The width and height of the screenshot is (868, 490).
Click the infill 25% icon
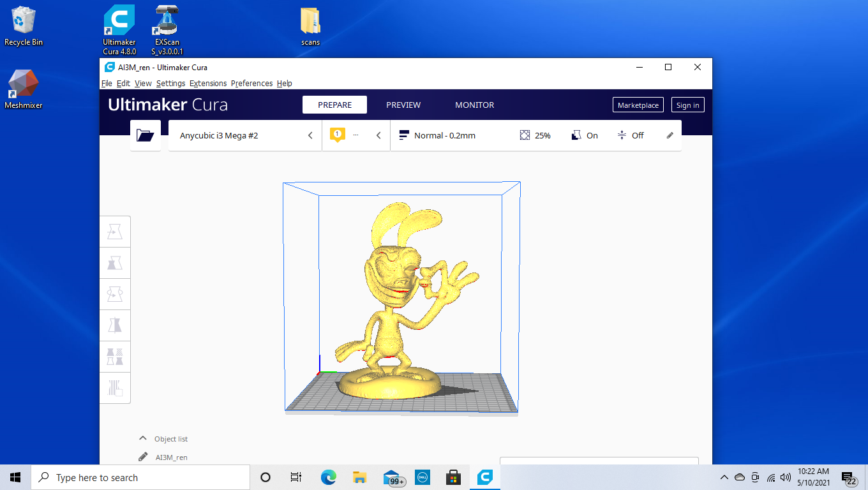click(525, 135)
